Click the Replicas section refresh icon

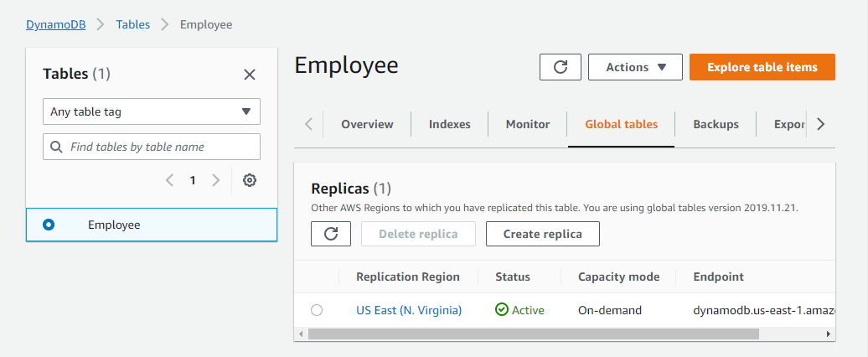coord(331,234)
